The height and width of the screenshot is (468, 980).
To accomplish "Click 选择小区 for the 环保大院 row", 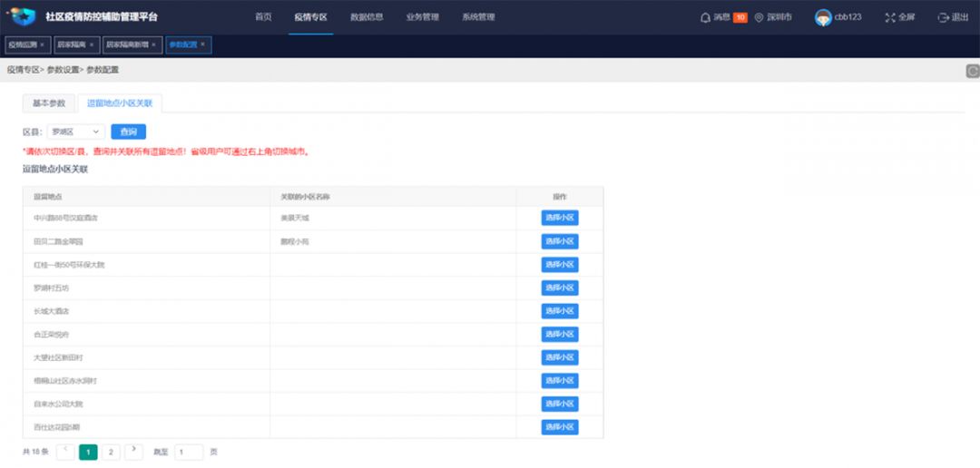I will coord(559,265).
